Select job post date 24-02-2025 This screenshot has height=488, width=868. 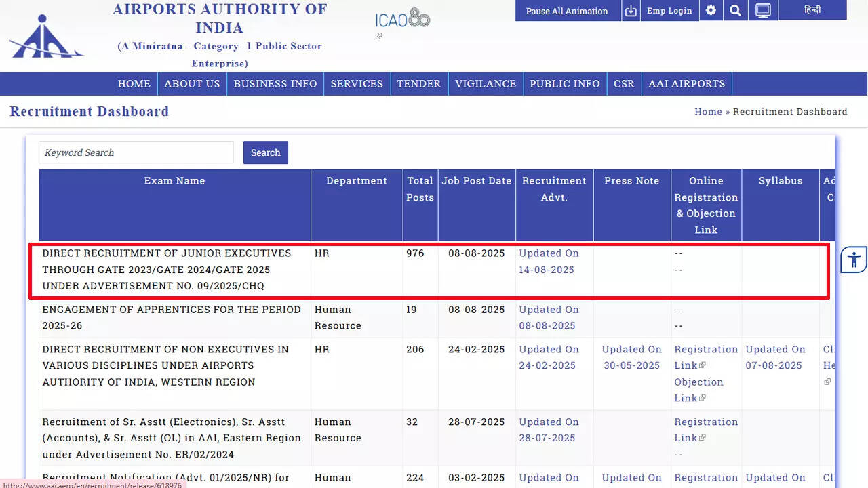click(x=477, y=350)
